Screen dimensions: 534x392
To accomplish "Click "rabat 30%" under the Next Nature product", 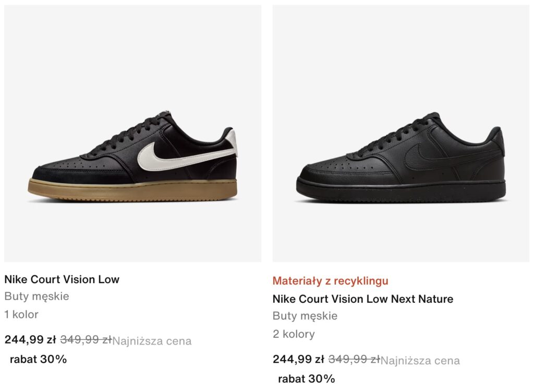I will tap(306, 379).
